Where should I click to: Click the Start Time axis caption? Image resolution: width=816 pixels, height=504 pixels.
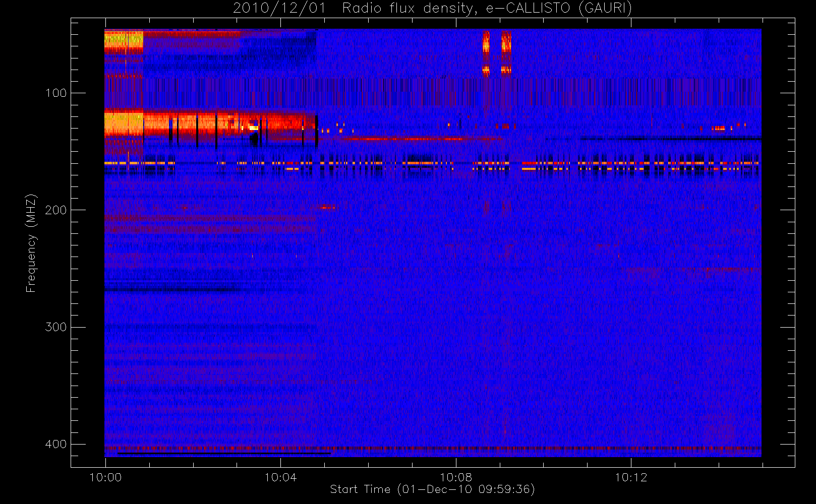(x=432, y=489)
